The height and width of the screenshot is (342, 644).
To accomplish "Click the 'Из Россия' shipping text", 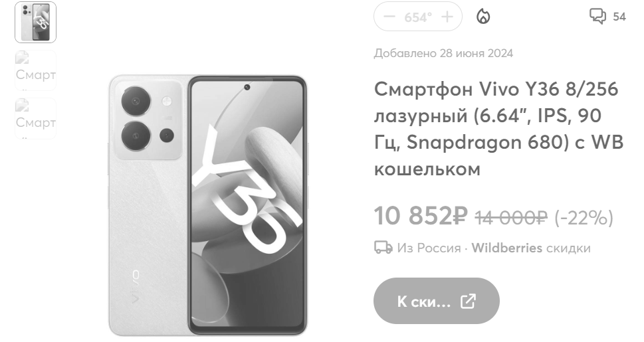I will pos(429,248).
